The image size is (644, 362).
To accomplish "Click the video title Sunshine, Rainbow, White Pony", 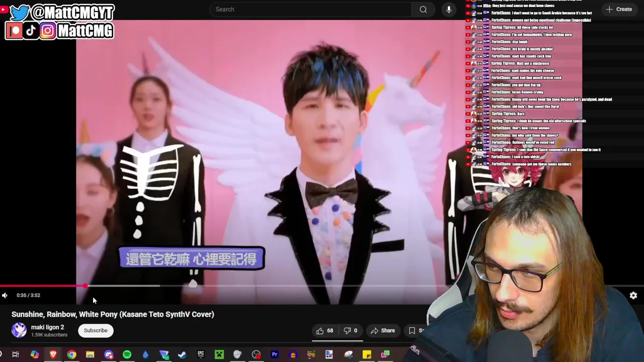I will coord(113,314).
